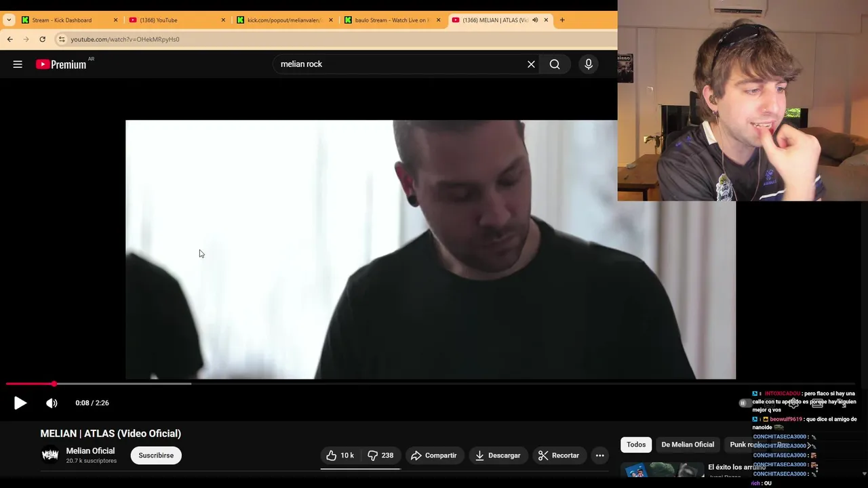Select the MELIAN | ATLAS tab
Screen dimensions: 868x488
[499, 20]
